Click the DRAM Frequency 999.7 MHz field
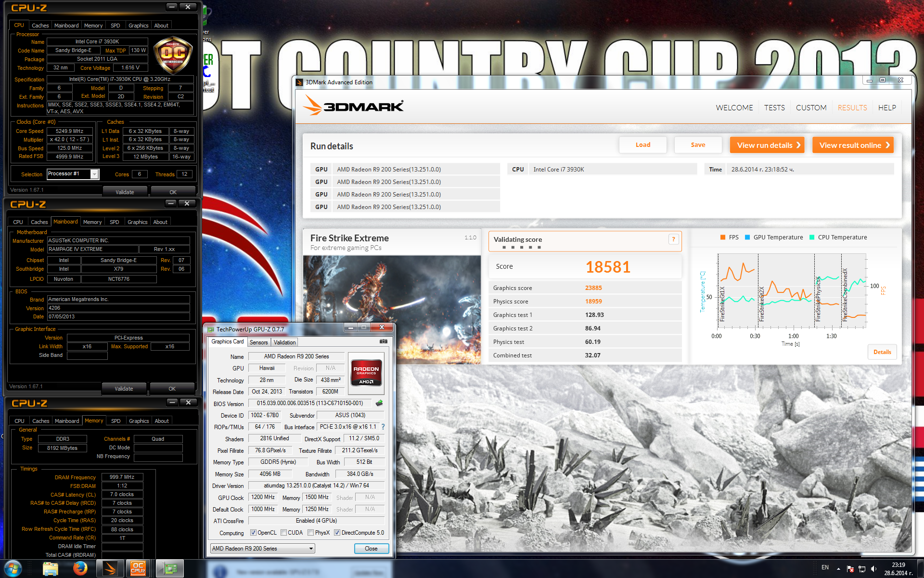 (122, 477)
